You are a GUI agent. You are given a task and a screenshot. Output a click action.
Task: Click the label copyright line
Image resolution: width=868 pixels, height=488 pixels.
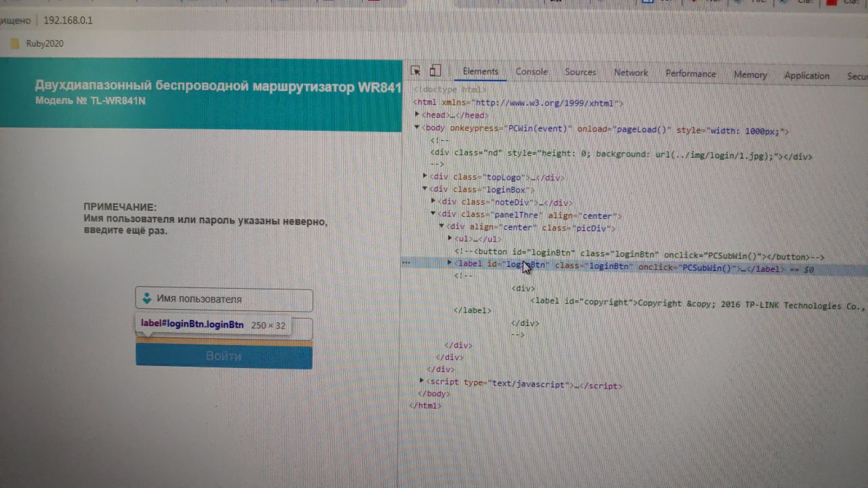coord(698,304)
